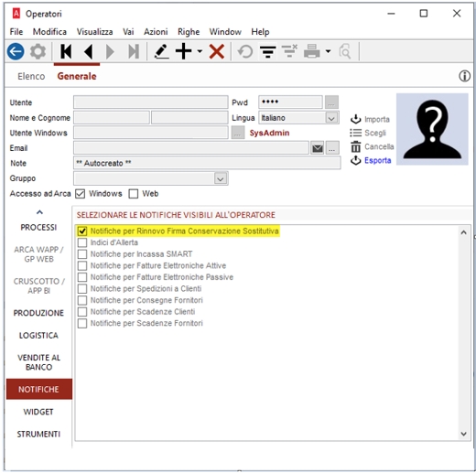Screen dimensions: 476x473
Task: Open the dropdown arrow next to the plus icon
Action: click(200, 51)
